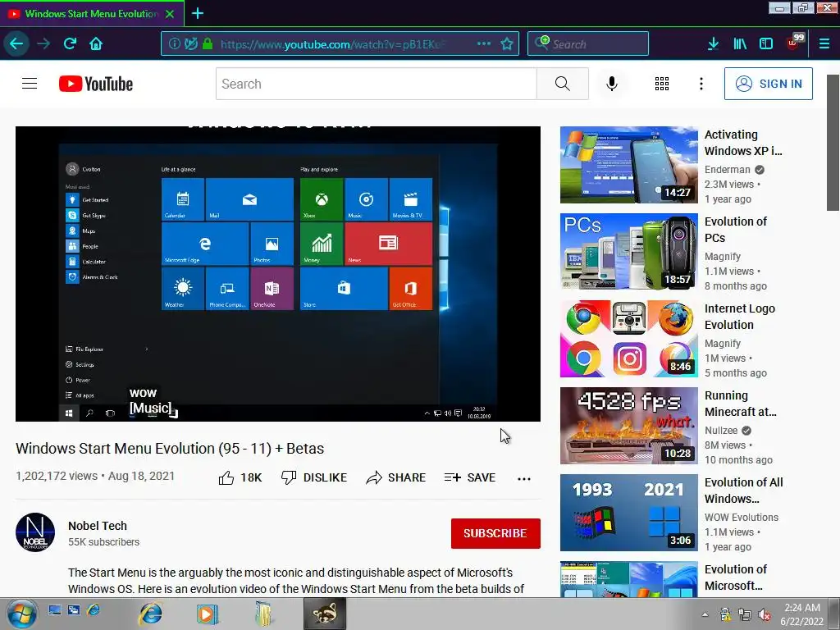Open Windows Media Player from the taskbar

coord(208,614)
